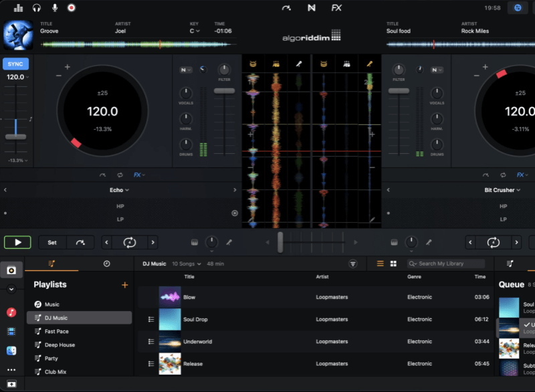The width and height of the screenshot is (535, 392).
Task: Click the left deck FILTER knob
Action: pyautogui.click(x=224, y=70)
